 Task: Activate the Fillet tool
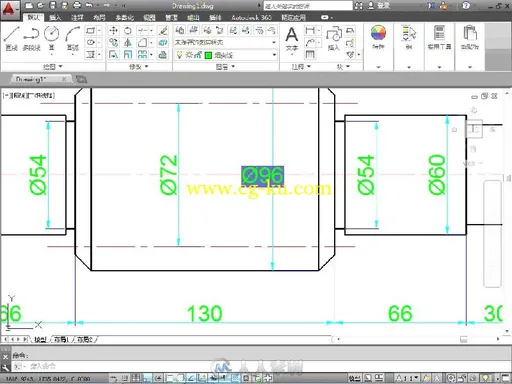click(142, 43)
